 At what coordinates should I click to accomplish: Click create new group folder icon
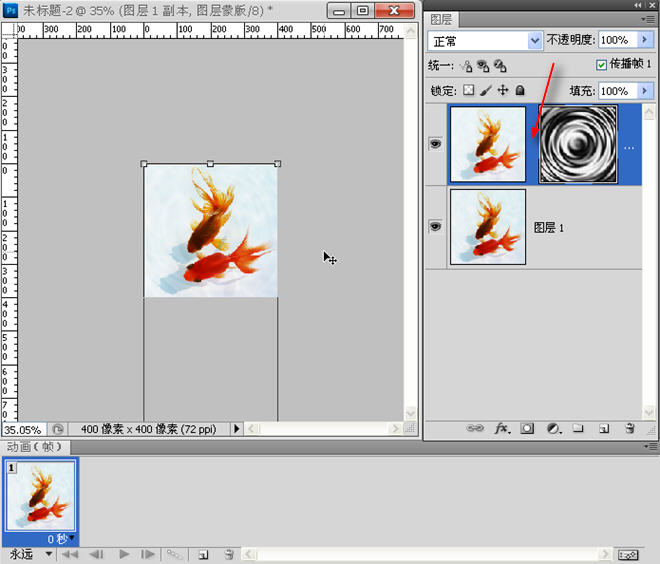click(578, 428)
